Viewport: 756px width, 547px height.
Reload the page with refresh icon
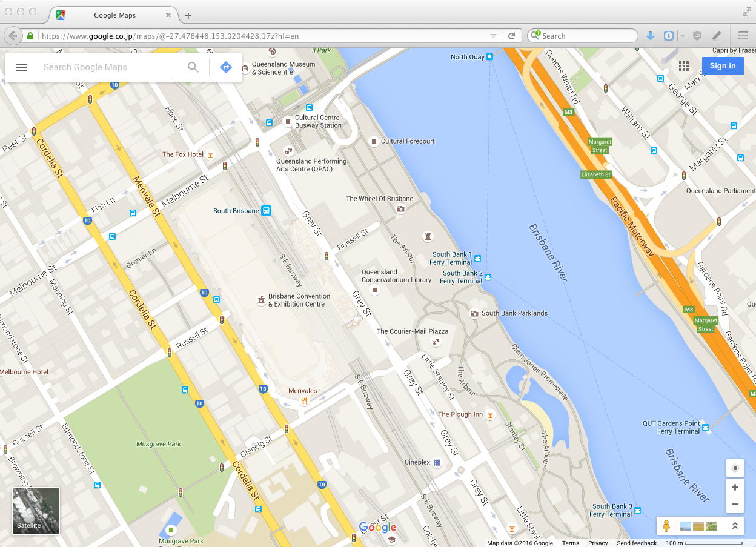tap(511, 36)
